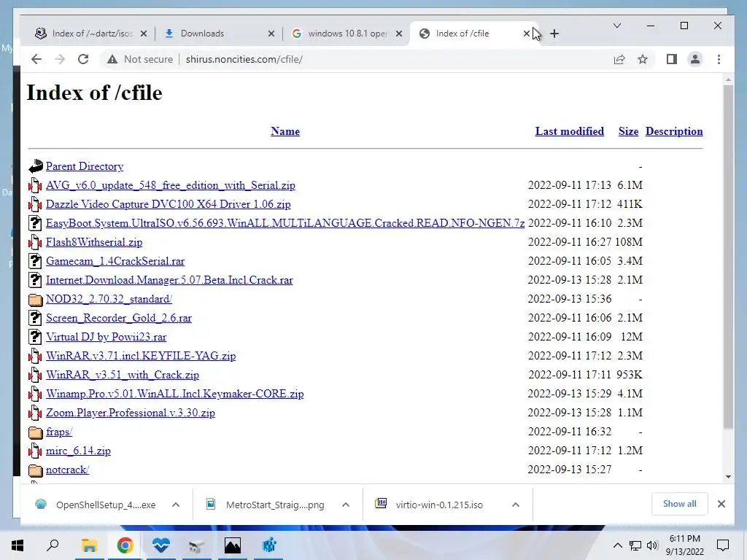The height and width of the screenshot is (560, 747).
Task: Download WinRAR_v3.51_with_Crack.zip
Action: click(123, 376)
